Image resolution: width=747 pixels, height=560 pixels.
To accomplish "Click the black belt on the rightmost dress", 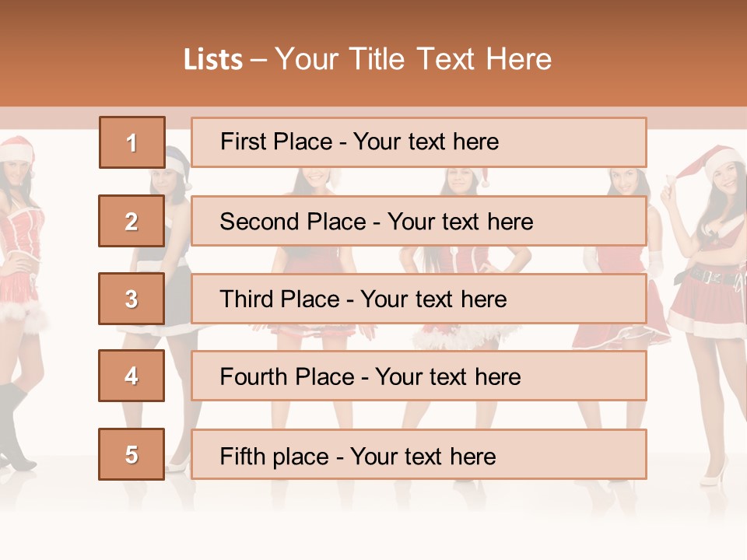I will point(712,275).
